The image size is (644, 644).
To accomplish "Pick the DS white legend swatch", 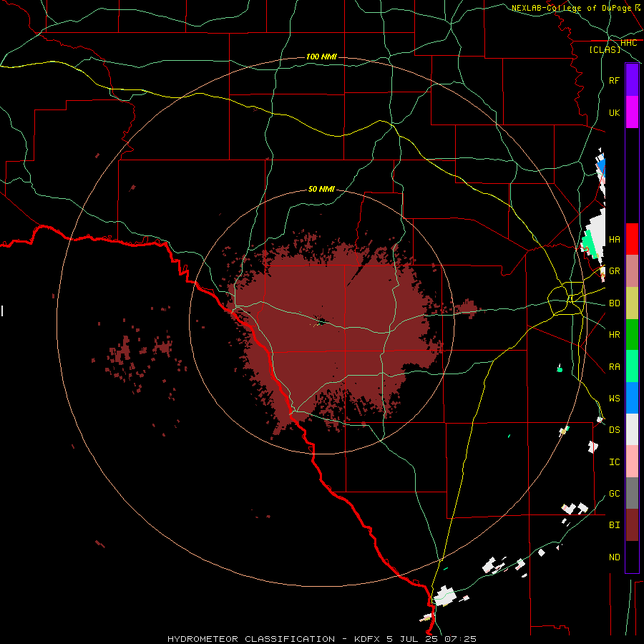I will click(x=632, y=429).
